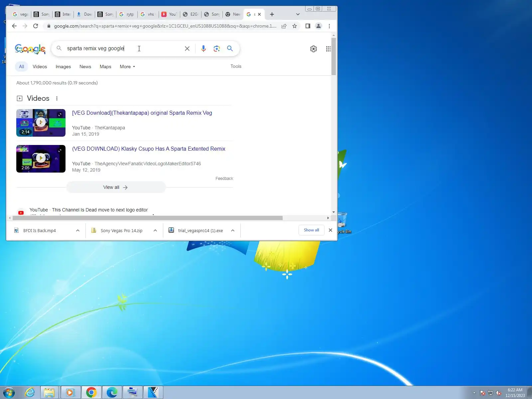The width and height of the screenshot is (532, 399).
Task: Open the Windows Start menu
Action: [x=9, y=393]
